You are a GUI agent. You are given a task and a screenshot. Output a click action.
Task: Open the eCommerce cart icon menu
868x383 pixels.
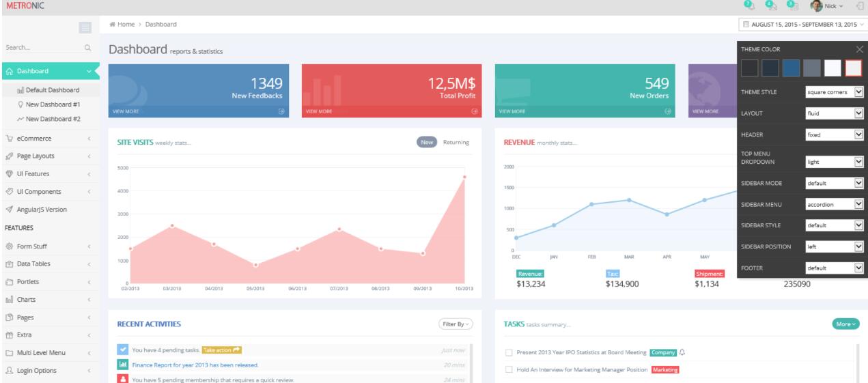10,139
